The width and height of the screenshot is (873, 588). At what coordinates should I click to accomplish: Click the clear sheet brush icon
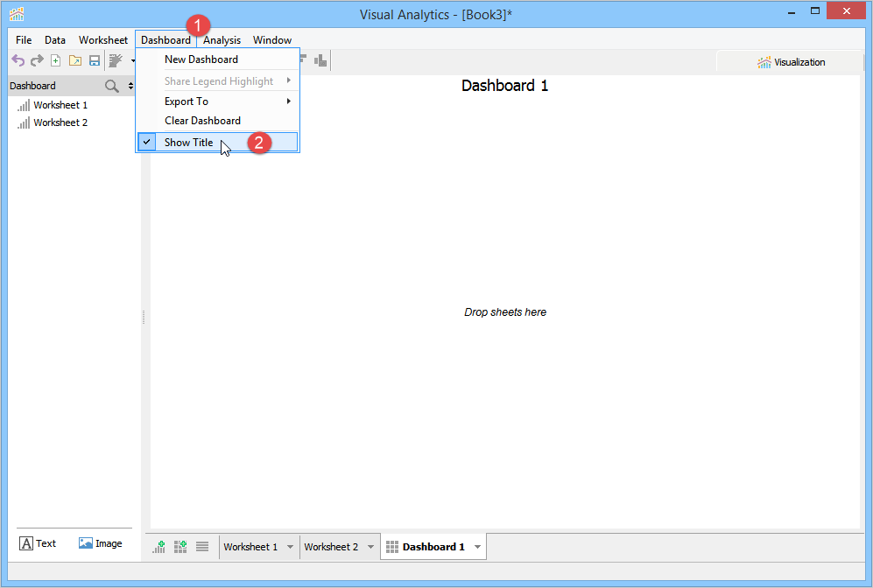tap(116, 60)
